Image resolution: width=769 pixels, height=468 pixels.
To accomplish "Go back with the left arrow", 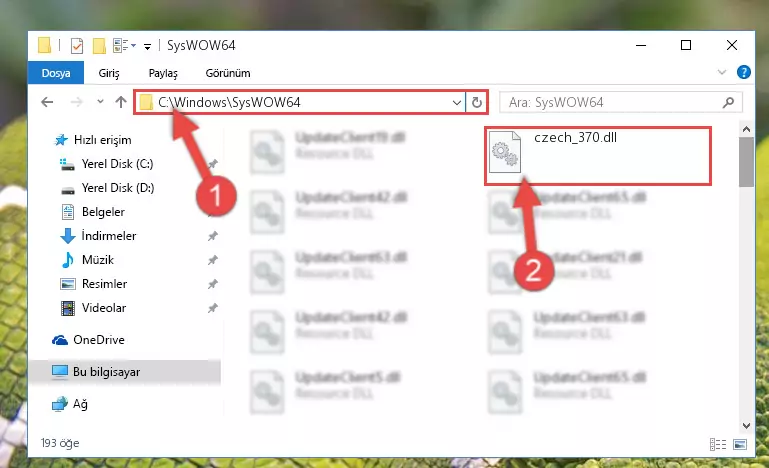I will [47, 102].
